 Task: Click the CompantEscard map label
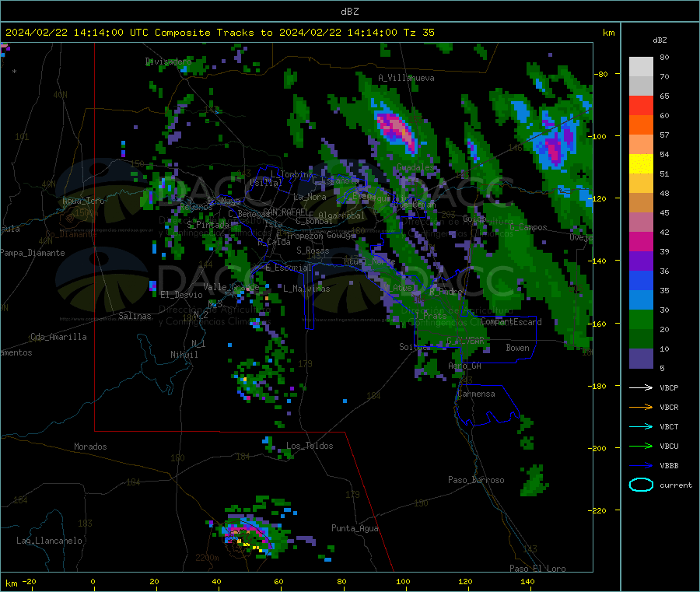coord(511,322)
